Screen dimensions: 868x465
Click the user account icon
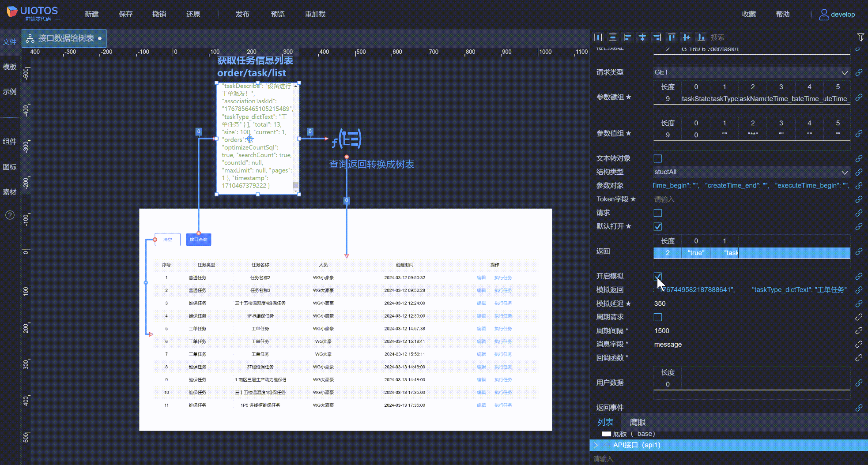click(x=823, y=15)
